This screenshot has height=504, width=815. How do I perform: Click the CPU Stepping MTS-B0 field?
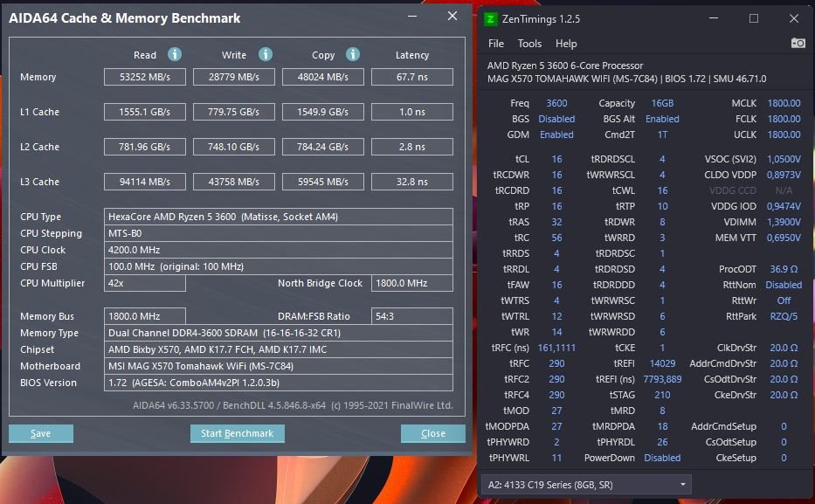(x=278, y=233)
